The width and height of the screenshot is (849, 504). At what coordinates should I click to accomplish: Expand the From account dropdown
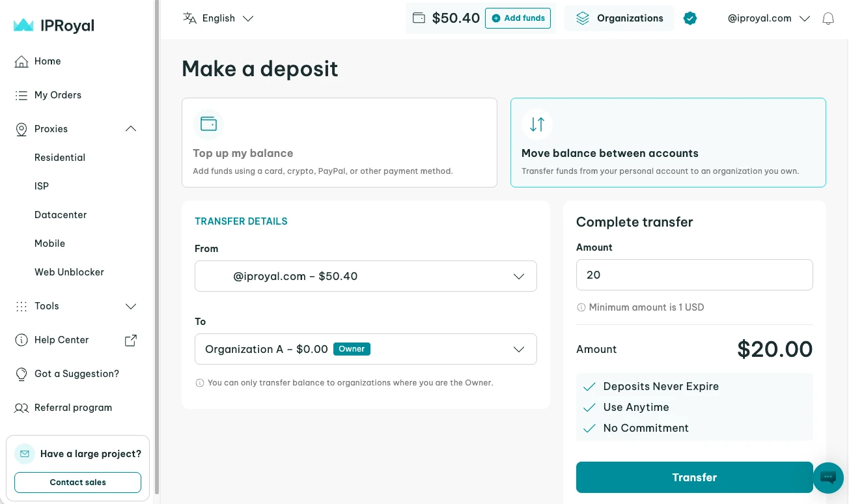[x=366, y=276]
